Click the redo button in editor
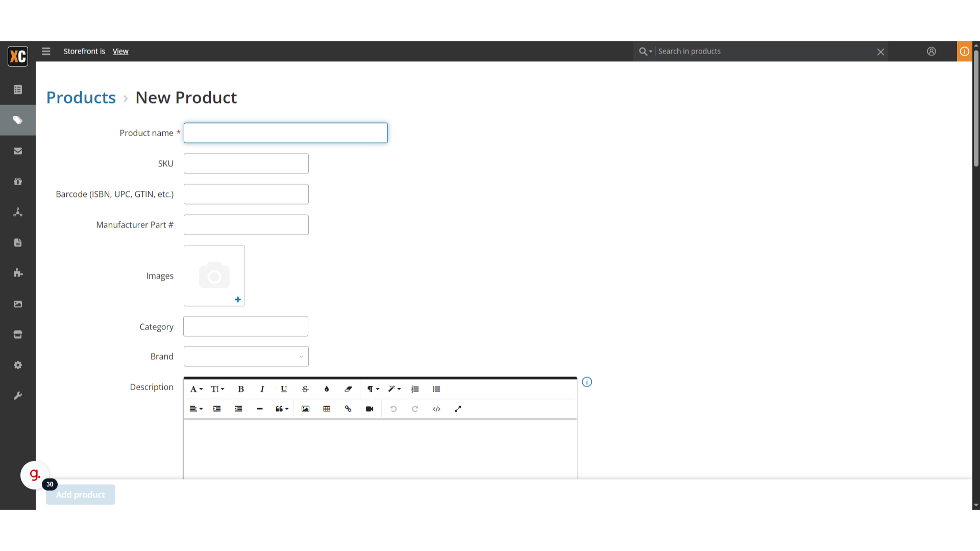The image size is (980, 551). (x=415, y=409)
